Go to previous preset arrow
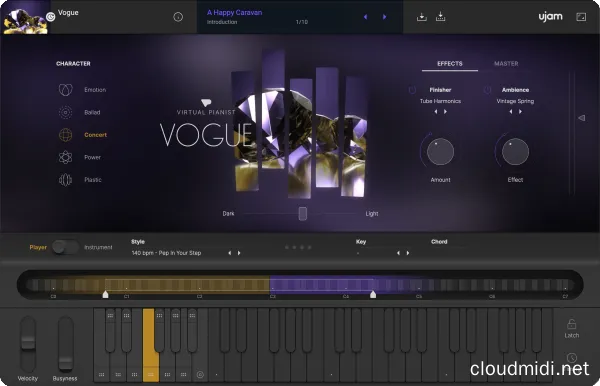600x386 pixels. pyautogui.click(x=365, y=17)
